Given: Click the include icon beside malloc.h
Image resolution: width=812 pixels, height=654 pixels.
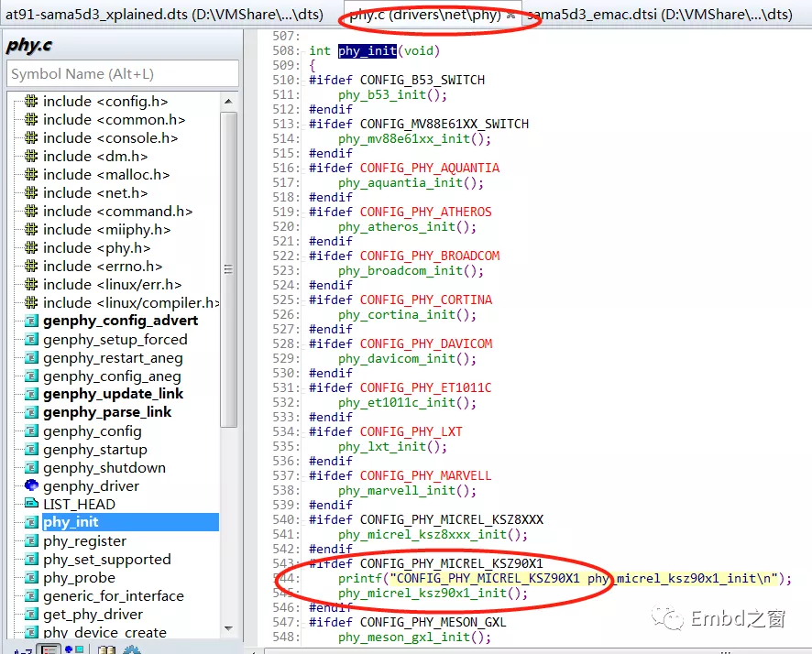Looking at the screenshot, I should pyautogui.click(x=31, y=174).
